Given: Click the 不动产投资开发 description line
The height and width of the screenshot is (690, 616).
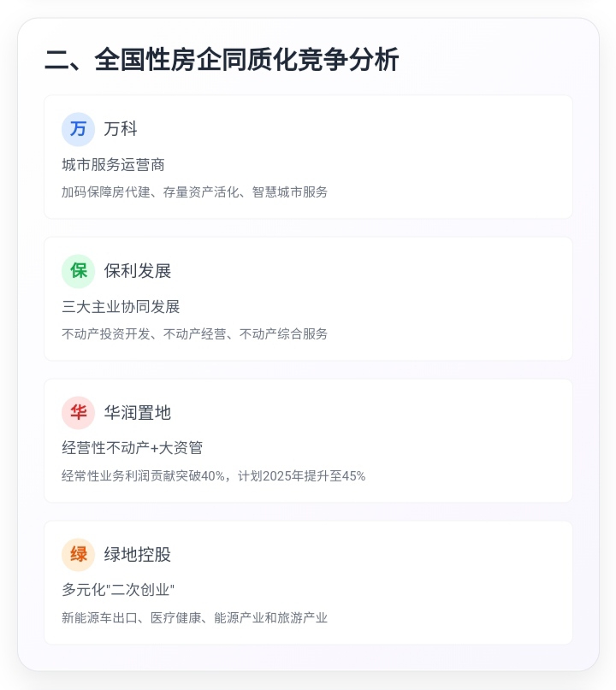Looking at the screenshot, I should coord(194,334).
